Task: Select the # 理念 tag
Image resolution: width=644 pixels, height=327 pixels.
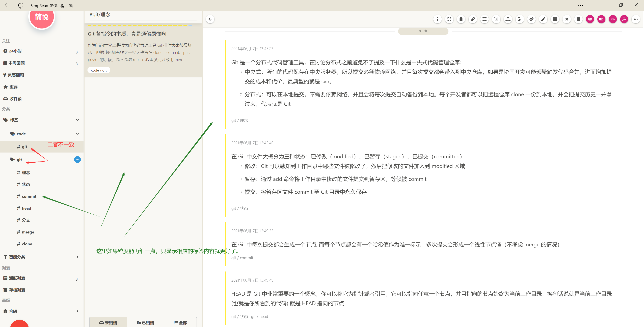Action: 42,173
